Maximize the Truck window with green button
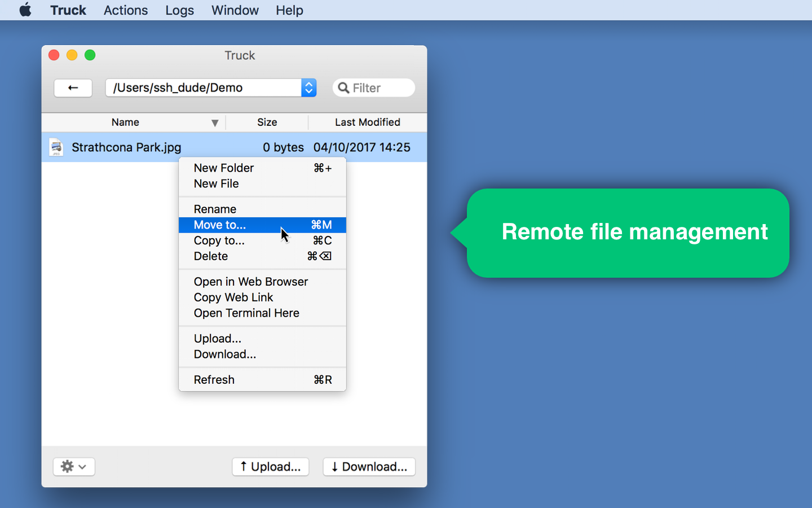Screen dimensions: 812x508 tap(90, 55)
